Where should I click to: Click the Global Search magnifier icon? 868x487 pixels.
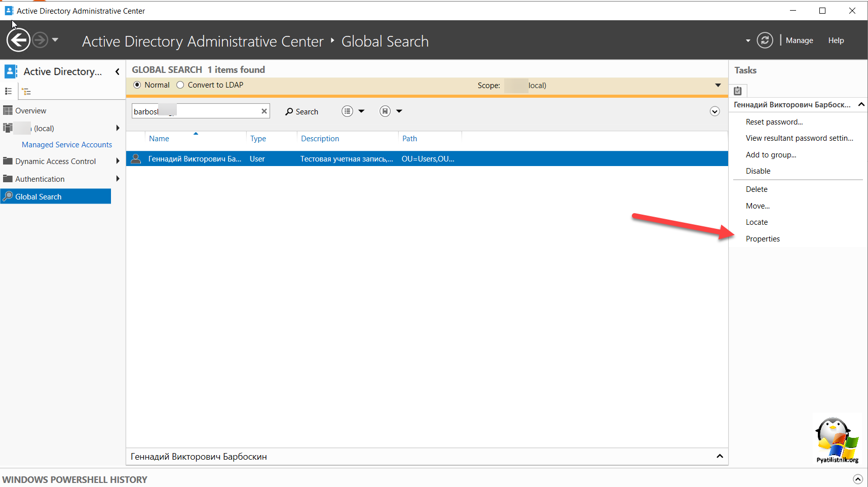8,196
